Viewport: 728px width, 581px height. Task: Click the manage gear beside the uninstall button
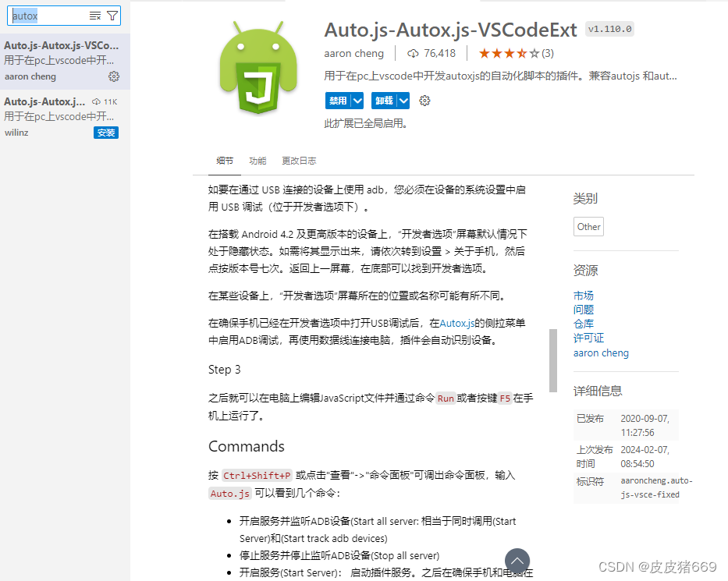424,101
